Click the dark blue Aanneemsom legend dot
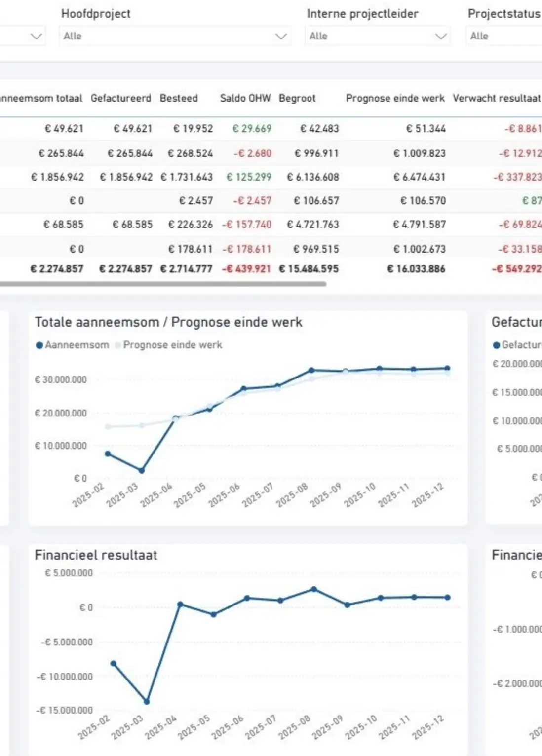 coord(39,345)
